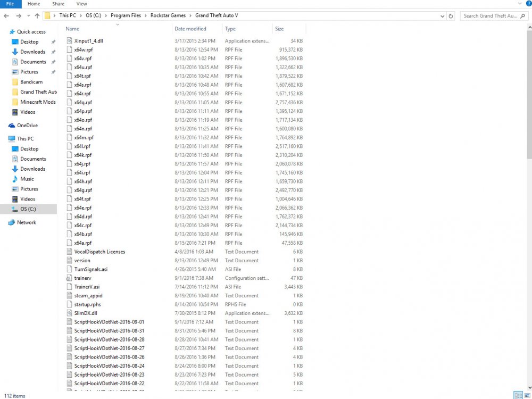The width and height of the screenshot is (532, 399).
Task: Click the search magnifier icon
Action: pyautogui.click(x=522, y=16)
